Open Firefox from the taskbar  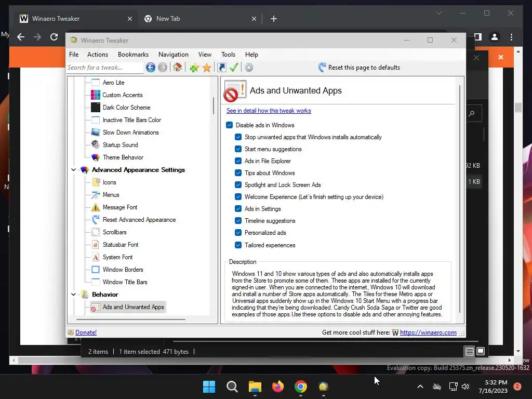pos(278,387)
